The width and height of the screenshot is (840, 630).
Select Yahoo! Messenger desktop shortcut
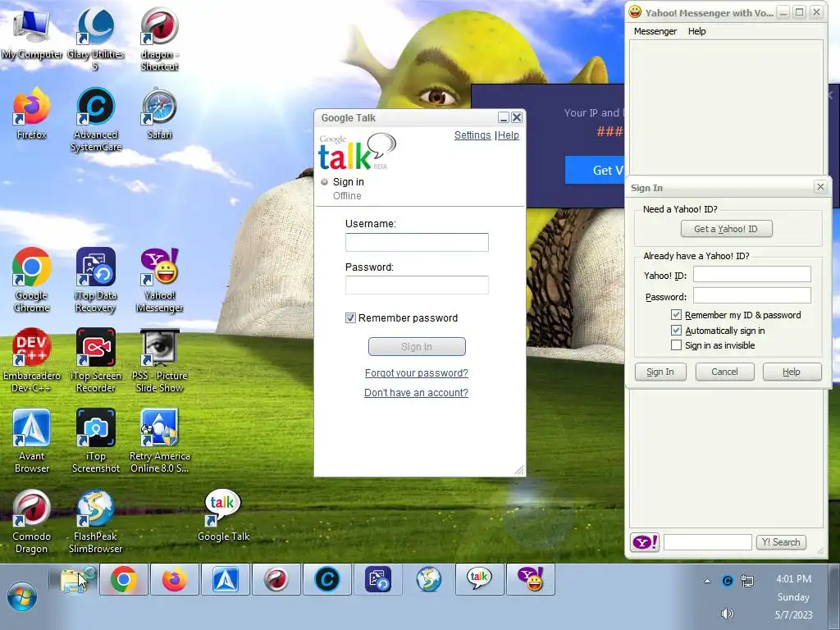point(159,280)
